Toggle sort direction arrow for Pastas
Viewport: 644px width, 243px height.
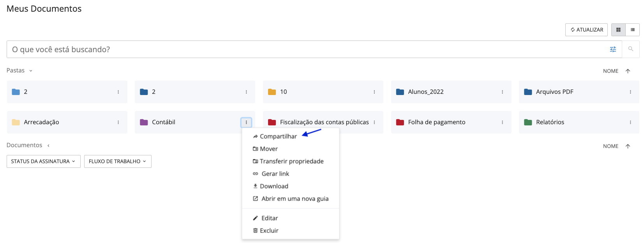pos(628,71)
